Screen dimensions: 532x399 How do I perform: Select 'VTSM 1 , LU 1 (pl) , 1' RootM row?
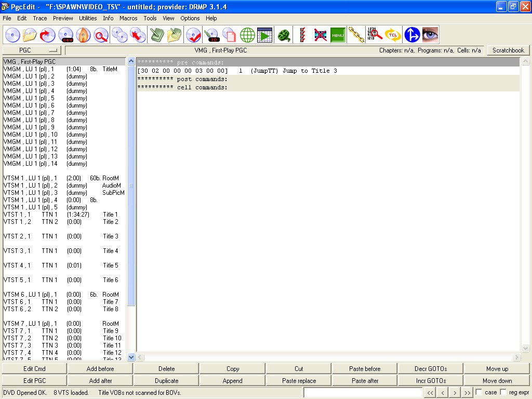click(64, 178)
